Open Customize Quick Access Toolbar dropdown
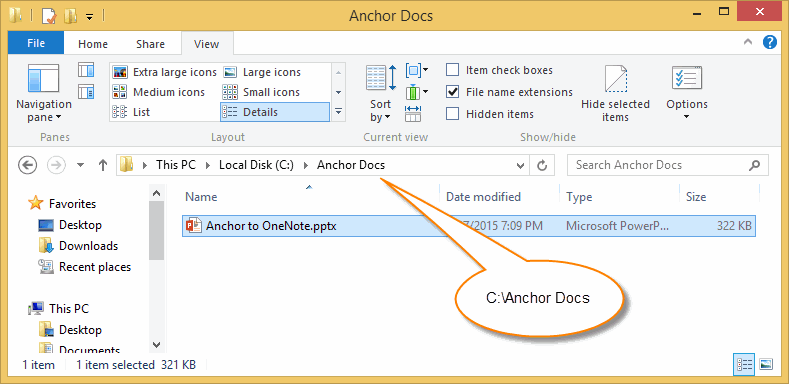Viewport: 789px width, 384px height. [90, 17]
